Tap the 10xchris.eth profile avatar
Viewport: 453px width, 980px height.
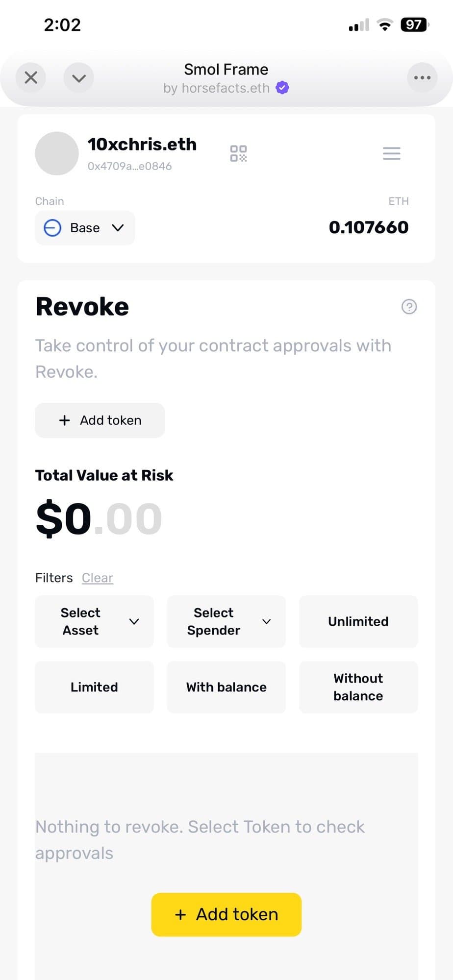pyautogui.click(x=57, y=153)
